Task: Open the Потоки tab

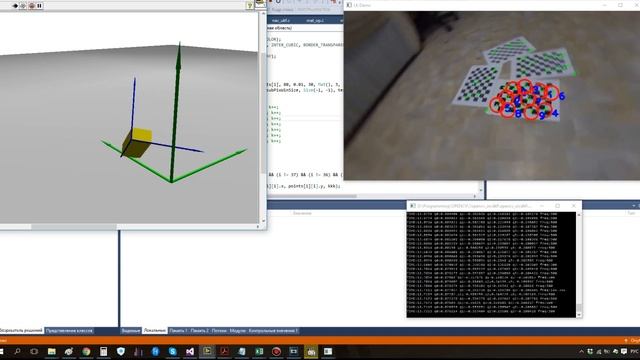Action: tap(219, 331)
